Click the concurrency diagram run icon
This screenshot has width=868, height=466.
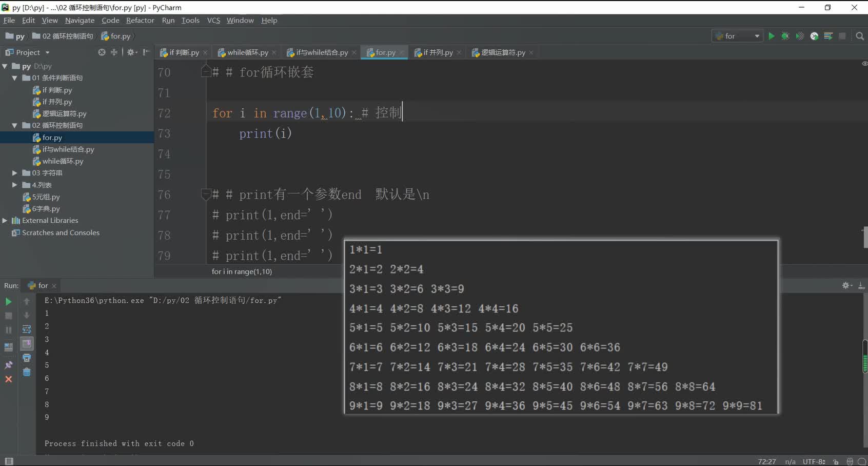828,36
